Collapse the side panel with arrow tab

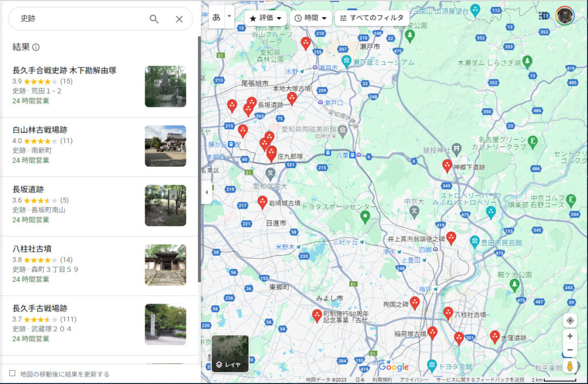pos(206,192)
